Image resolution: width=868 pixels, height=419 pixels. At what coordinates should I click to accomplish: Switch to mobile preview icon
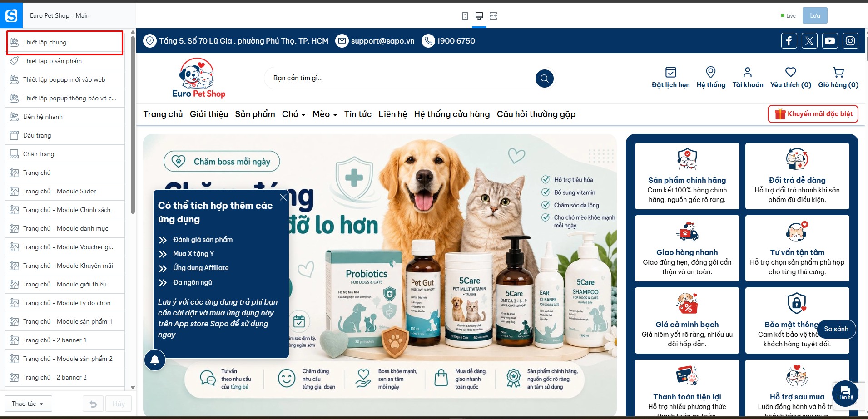[465, 16]
